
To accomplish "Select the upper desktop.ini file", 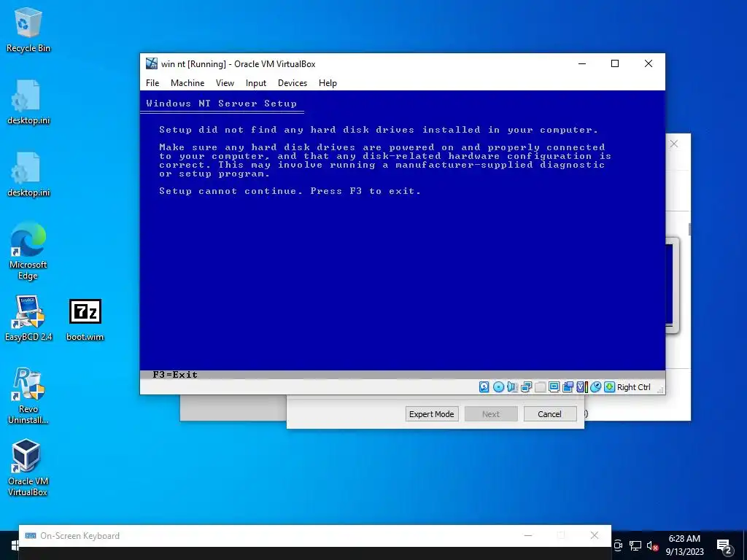I will point(28,102).
